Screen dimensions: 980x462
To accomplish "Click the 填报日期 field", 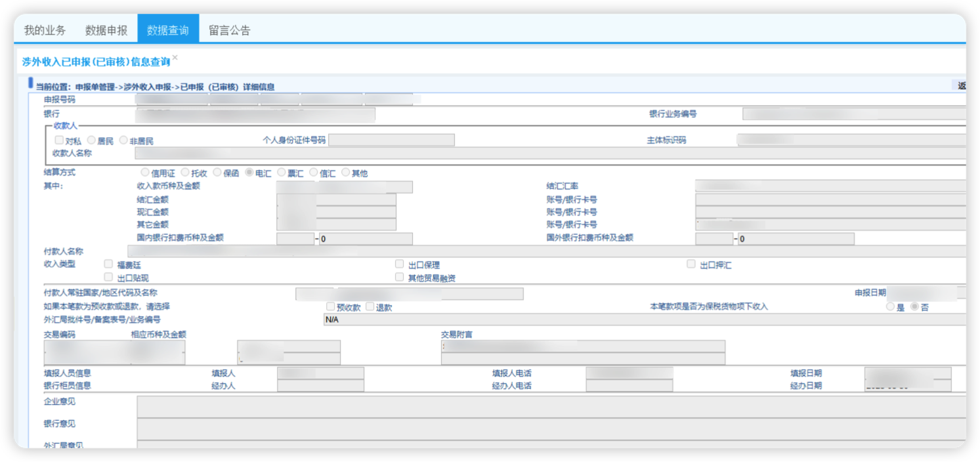I will (908, 373).
